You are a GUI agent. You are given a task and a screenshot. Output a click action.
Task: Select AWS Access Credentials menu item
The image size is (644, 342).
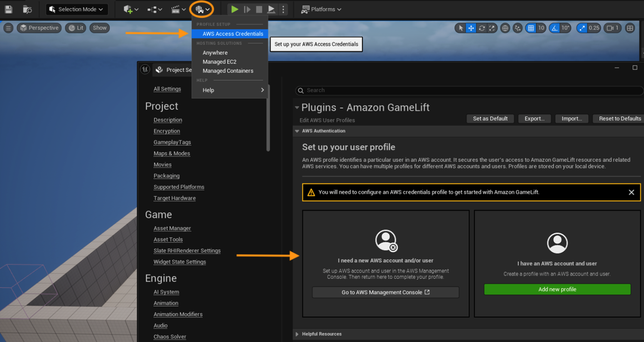coord(230,34)
